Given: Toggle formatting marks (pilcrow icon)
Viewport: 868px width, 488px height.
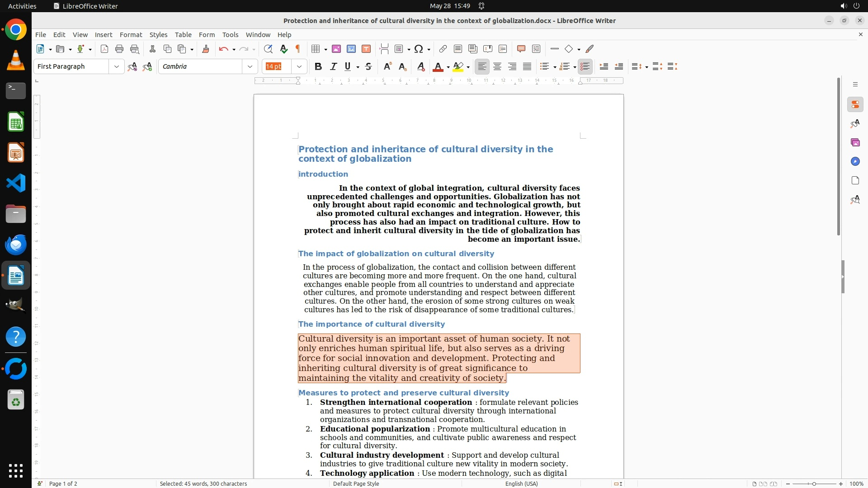Looking at the screenshot, I should pos(298,49).
